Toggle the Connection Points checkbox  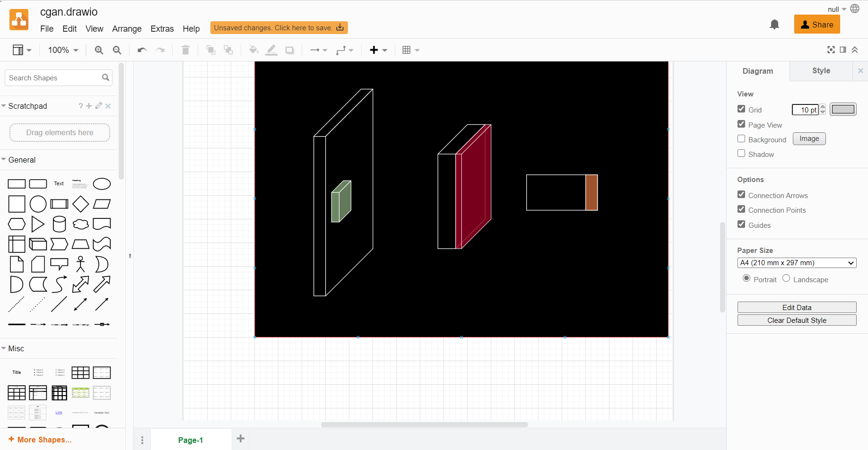click(741, 209)
